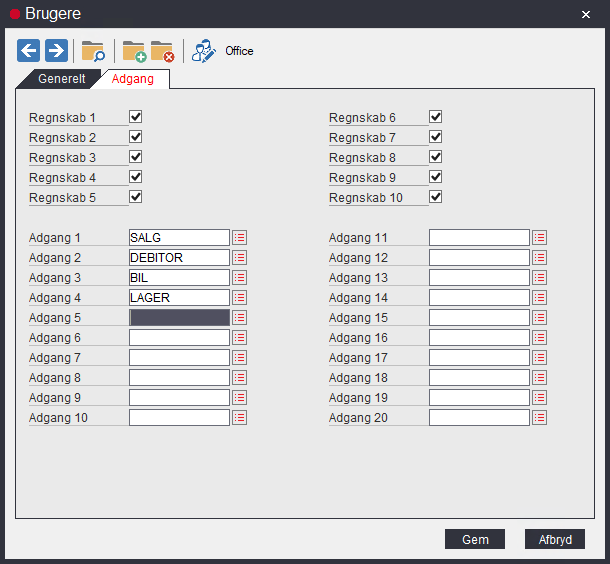610x564 pixels.
Task: Click the Regnskab 1 label
Action: click(62, 117)
